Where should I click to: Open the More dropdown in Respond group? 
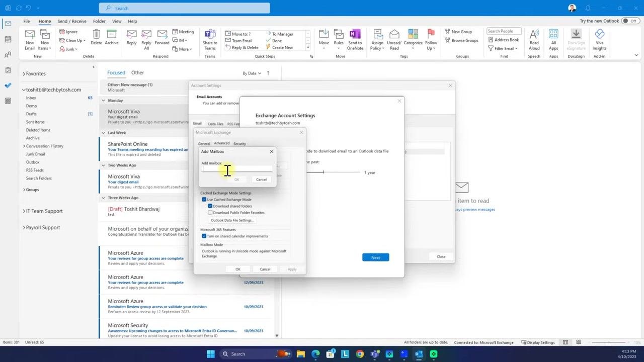click(181, 49)
